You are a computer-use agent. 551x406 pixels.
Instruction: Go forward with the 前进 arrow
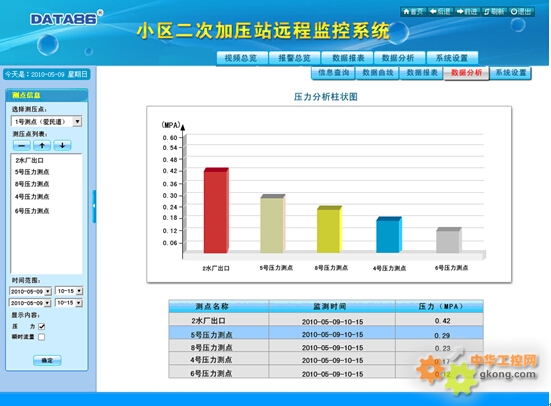click(467, 12)
